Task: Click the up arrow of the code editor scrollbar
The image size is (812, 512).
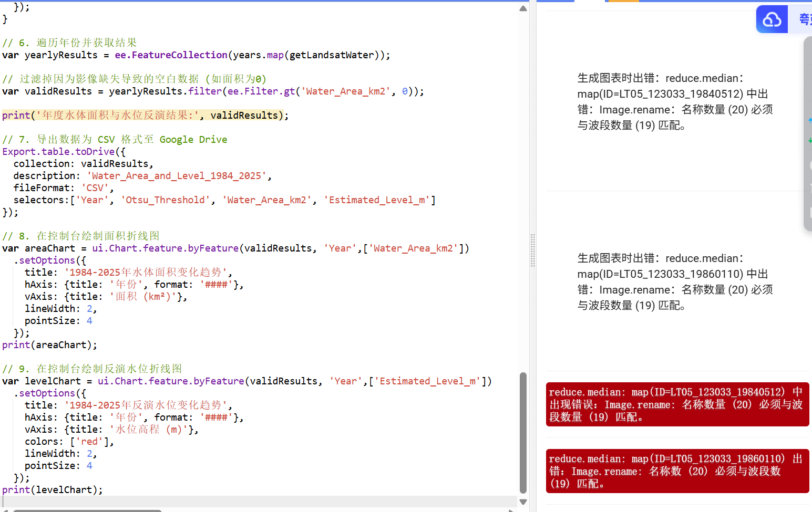Action: click(x=523, y=8)
